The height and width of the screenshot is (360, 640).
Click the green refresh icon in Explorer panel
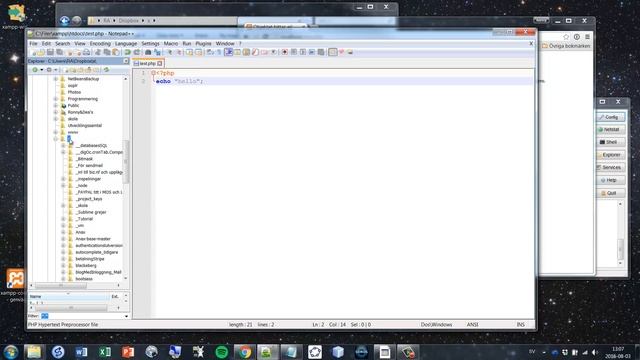(106, 70)
